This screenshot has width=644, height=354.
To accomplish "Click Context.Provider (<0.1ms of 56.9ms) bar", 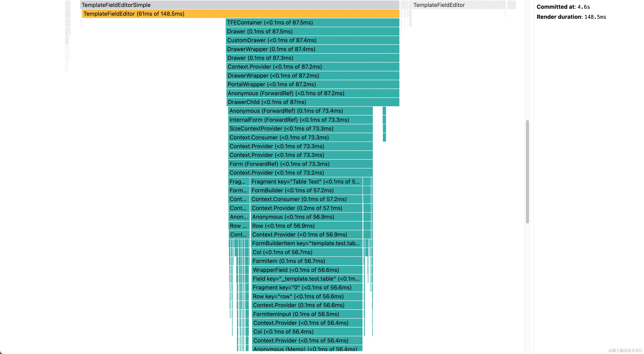I will [306, 234].
